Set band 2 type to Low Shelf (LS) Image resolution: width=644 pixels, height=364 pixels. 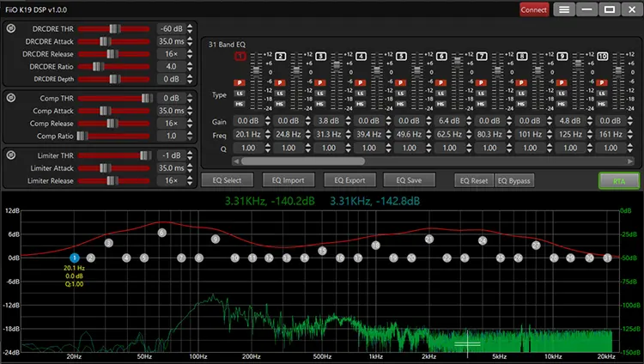(x=280, y=94)
